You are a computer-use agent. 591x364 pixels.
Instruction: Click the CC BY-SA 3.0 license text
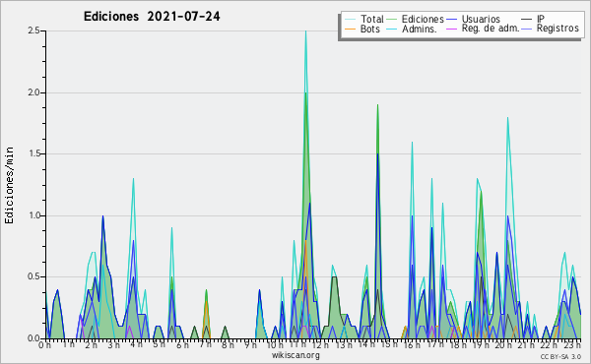560,357
